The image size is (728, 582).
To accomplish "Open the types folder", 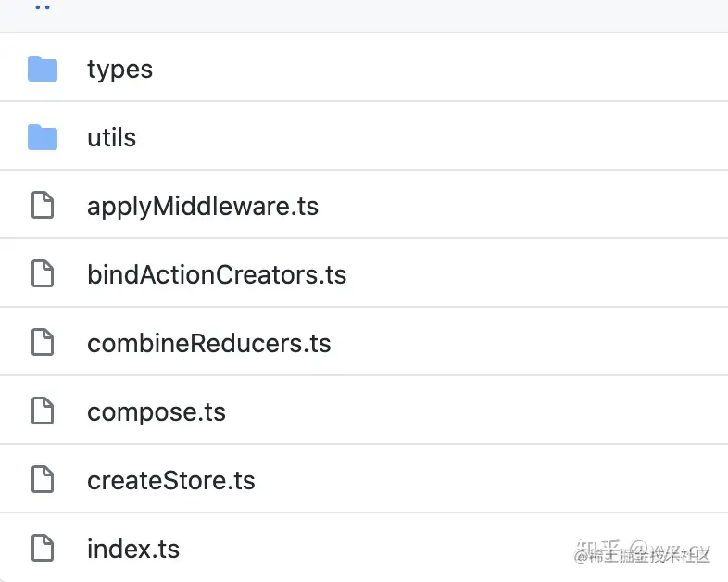I will [x=119, y=69].
